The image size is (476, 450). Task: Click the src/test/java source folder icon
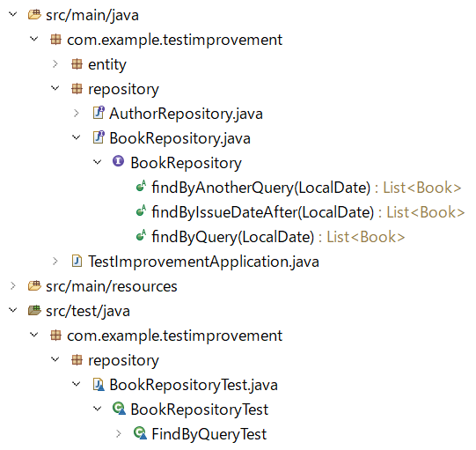coord(34,310)
